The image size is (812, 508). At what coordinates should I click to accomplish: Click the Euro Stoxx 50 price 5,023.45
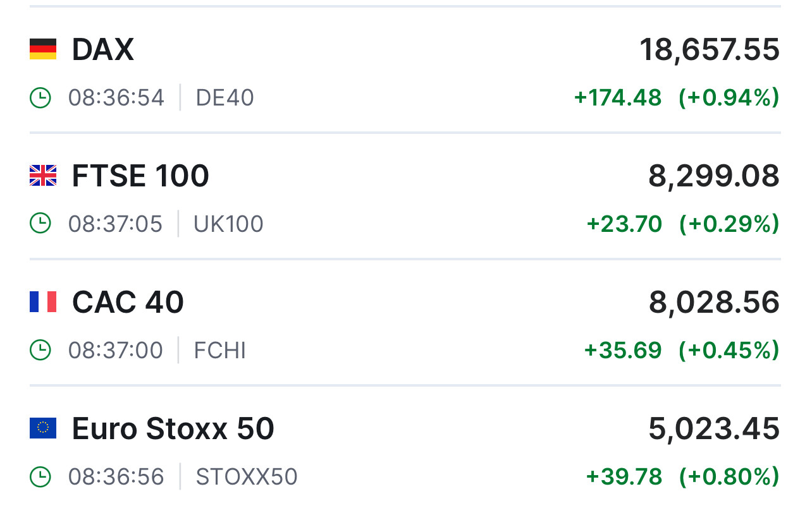coord(714,428)
